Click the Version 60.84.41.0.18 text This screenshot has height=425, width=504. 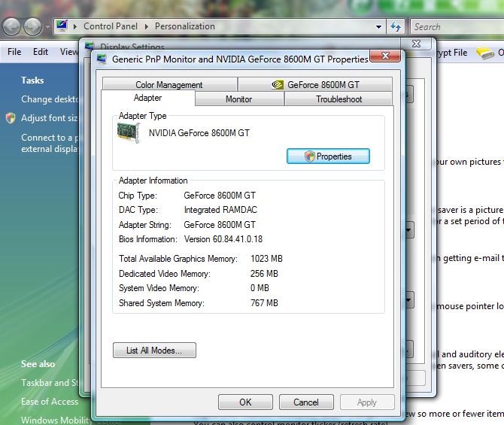coord(223,239)
